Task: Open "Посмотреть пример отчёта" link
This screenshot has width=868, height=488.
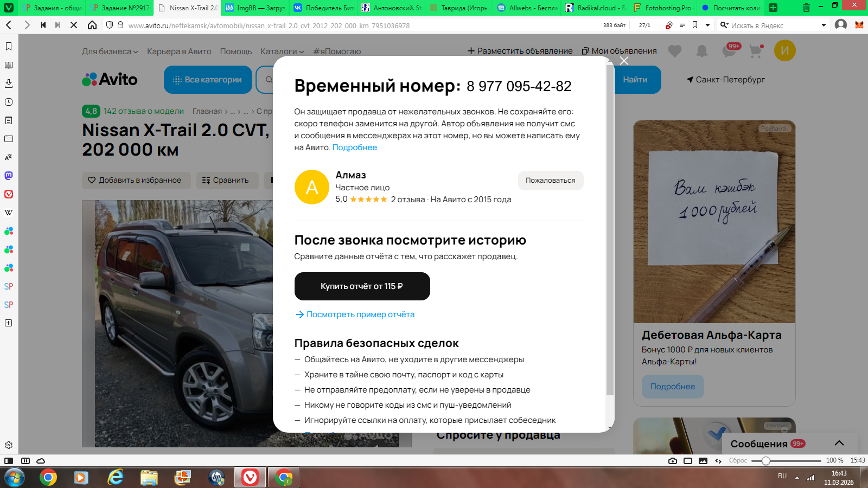Action: (x=355, y=314)
